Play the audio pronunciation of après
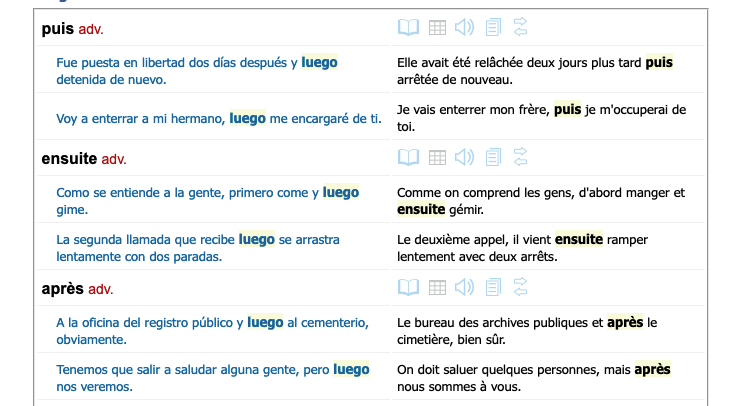This screenshot has height=406, width=738. tap(464, 288)
